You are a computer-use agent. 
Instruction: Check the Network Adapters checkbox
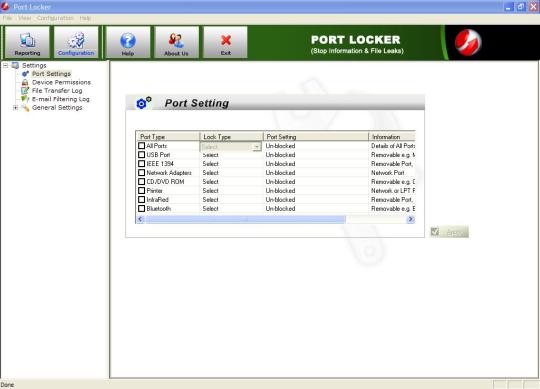click(x=142, y=172)
